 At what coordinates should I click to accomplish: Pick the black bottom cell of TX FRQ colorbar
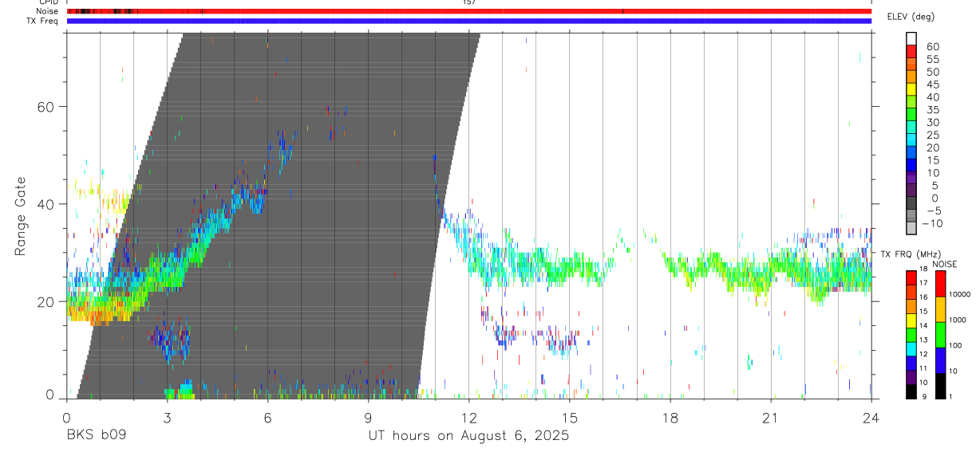pyautogui.click(x=911, y=391)
